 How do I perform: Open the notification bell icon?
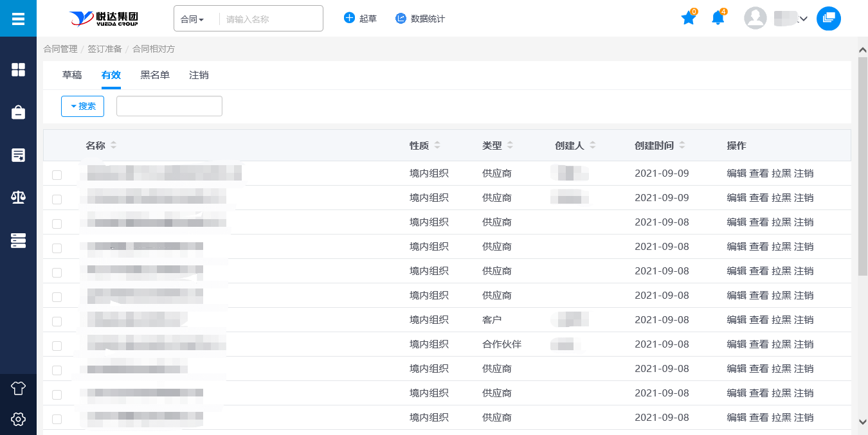click(x=718, y=19)
